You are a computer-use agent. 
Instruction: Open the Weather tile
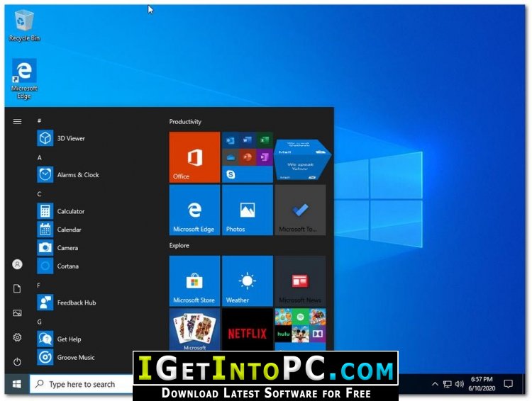coord(248,281)
